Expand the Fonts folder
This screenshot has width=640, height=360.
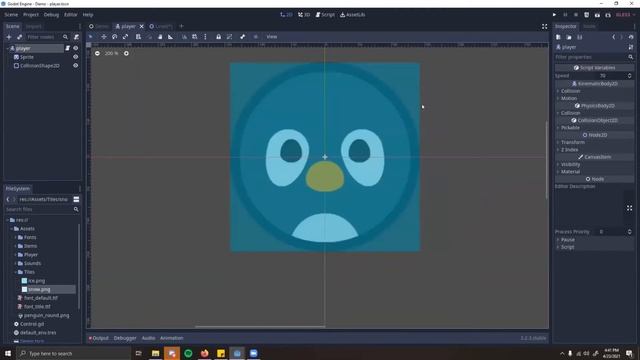(16, 237)
